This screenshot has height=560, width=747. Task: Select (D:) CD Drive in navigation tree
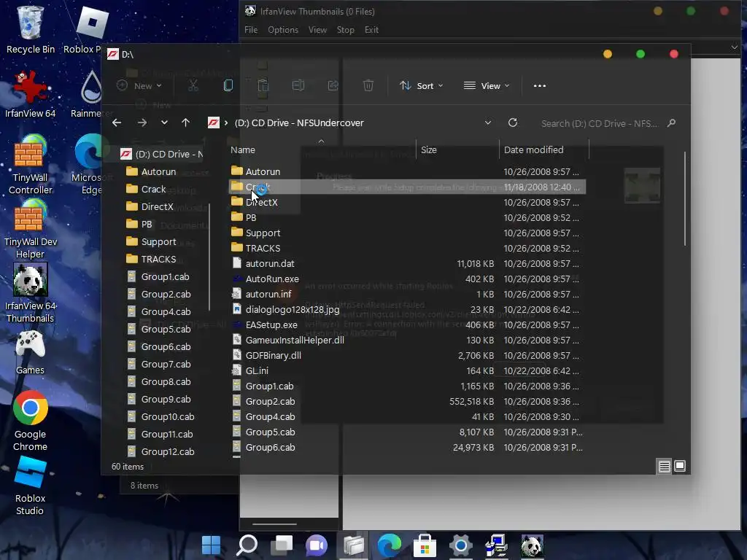[162, 155]
